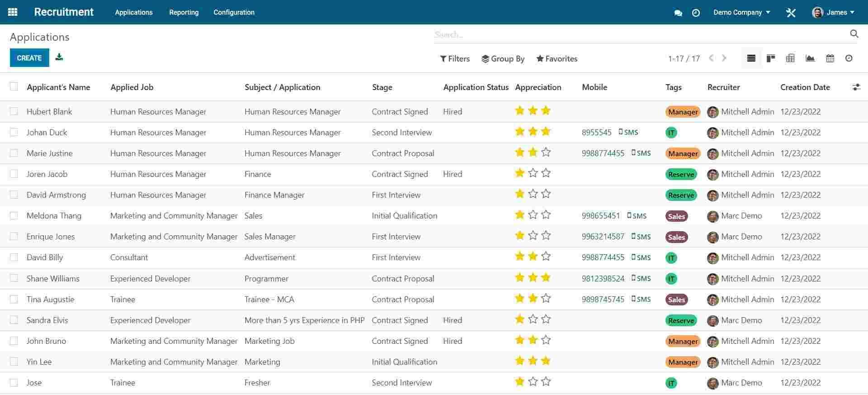Screen dimensions: 868x395
Task: Sort by Creation Date column
Action: [x=805, y=87]
